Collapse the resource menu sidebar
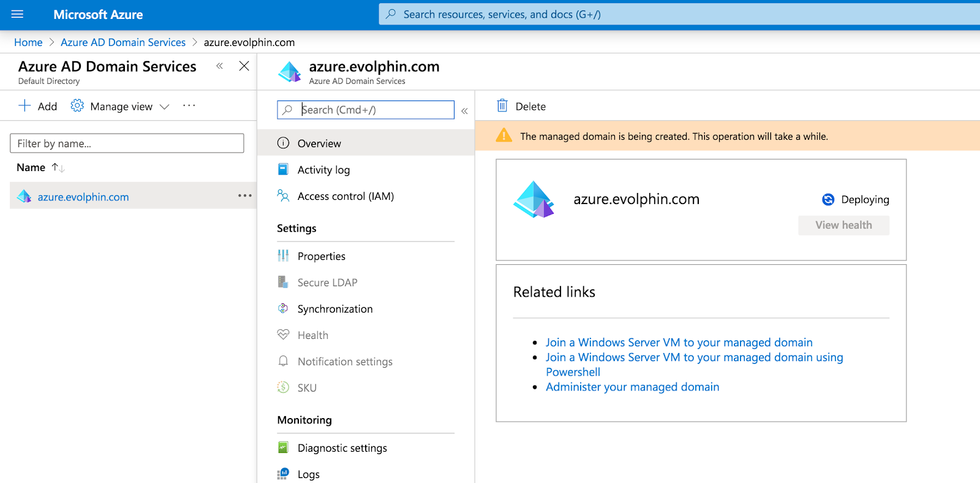Image resolution: width=980 pixels, height=483 pixels. click(x=464, y=111)
